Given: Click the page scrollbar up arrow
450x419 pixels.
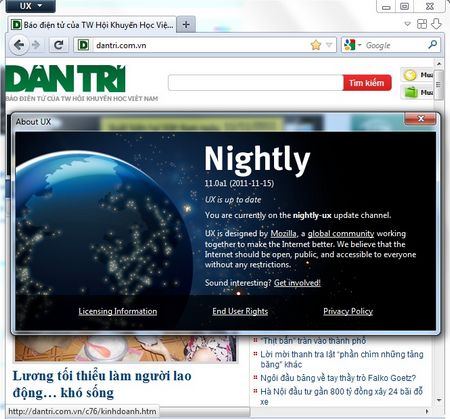Looking at the screenshot, I should [439, 64].
